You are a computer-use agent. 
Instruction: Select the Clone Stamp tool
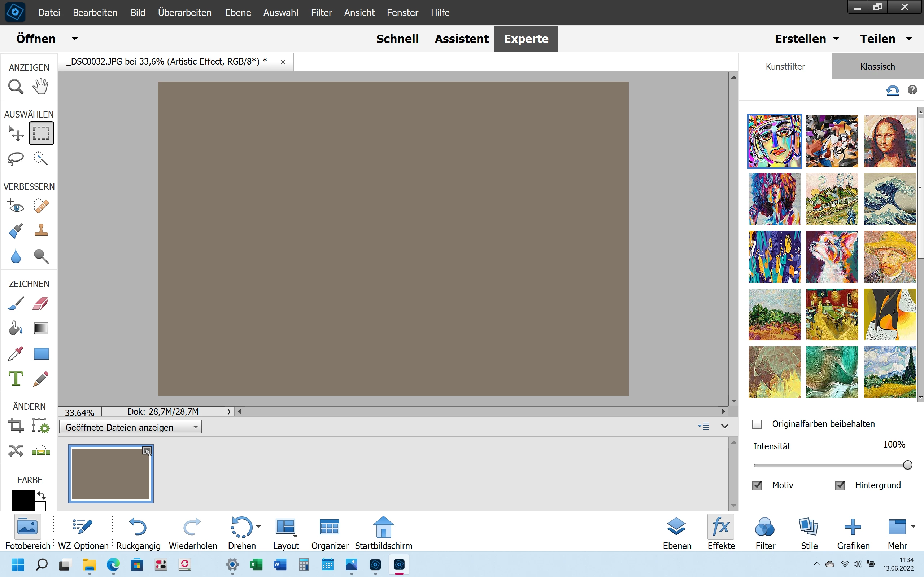point(41,230)
